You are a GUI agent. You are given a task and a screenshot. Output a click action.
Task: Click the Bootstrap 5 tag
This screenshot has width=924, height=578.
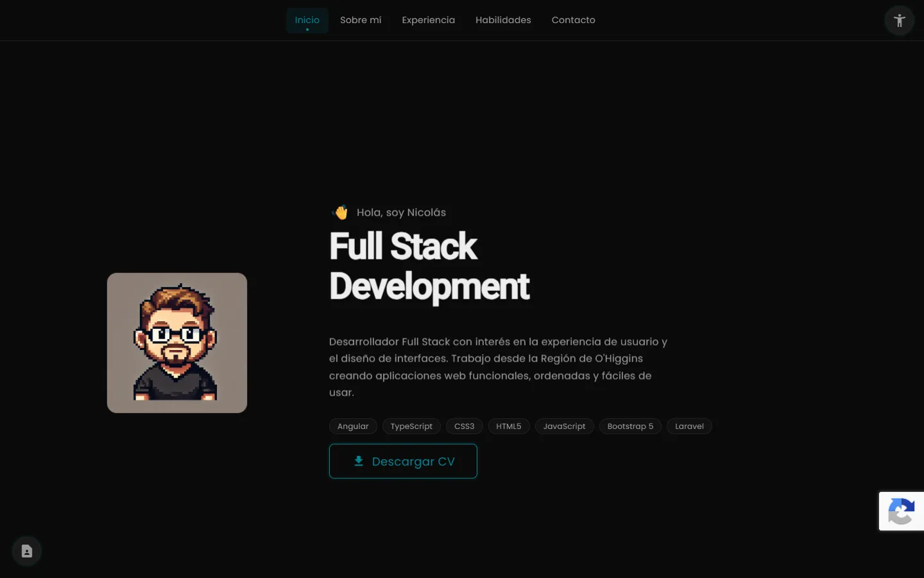tap(630, 426)
